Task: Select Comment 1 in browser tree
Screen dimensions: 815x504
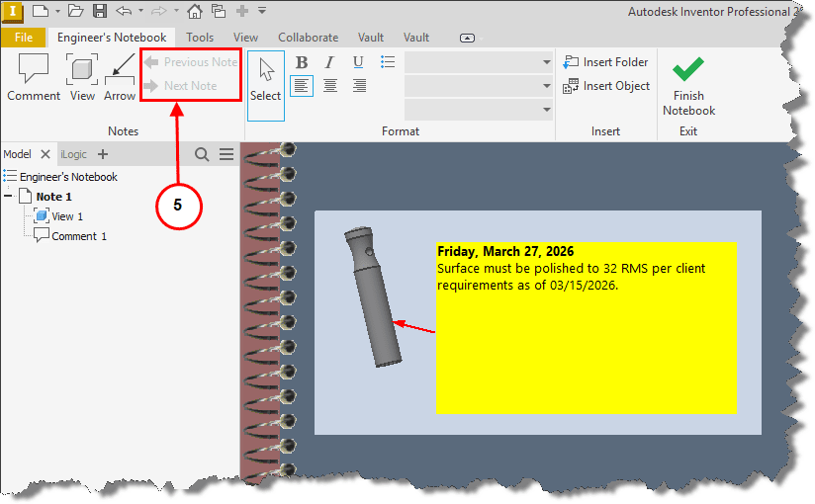Action: (79, 236)
